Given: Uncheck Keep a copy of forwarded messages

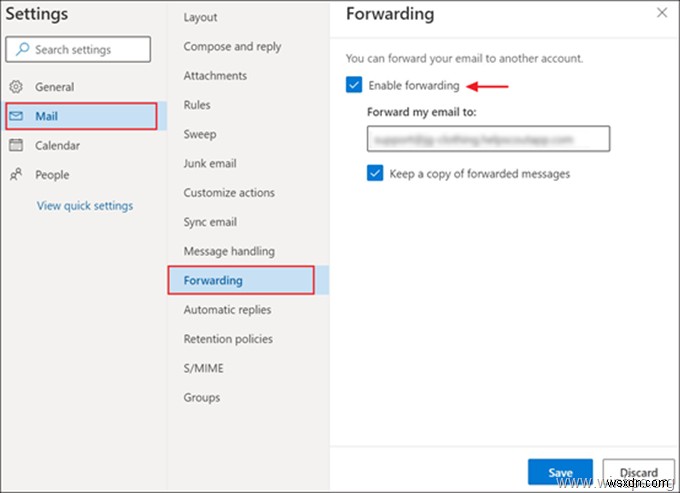Looking at the screenshot, I should click(x=375, y=173).
